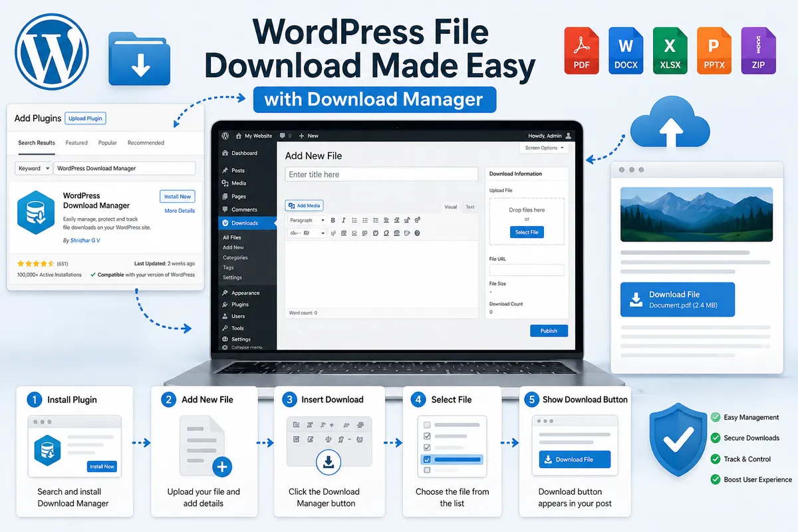Switch editor to the Visual tab
The width and height of the screenshot is (798, 532).
451,207
